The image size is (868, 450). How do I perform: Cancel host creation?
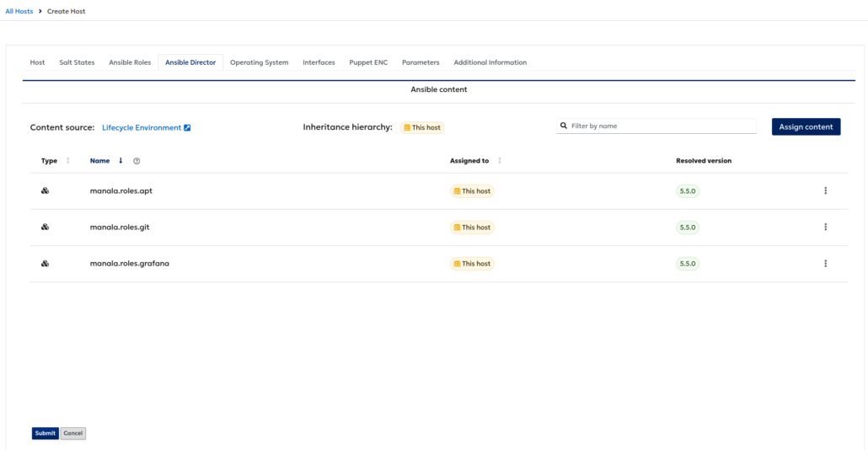coord(73,433)
